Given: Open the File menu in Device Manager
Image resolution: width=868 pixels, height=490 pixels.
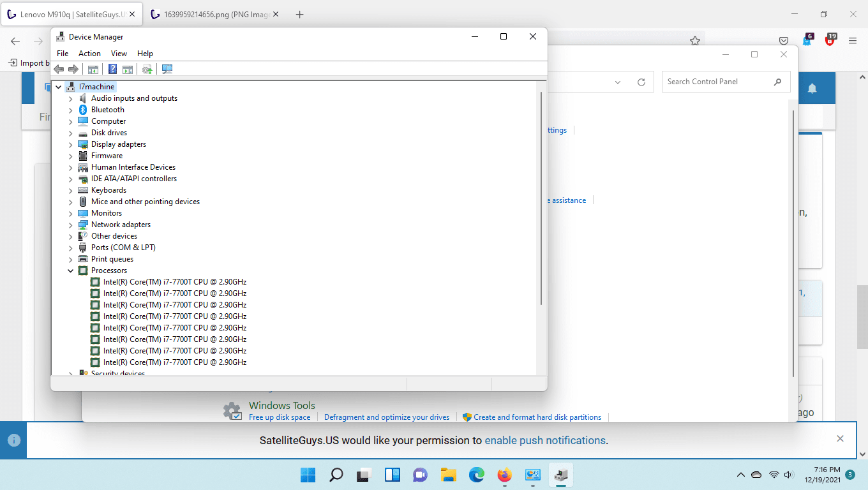Looking at the screenshot, I should click(63, 54).
